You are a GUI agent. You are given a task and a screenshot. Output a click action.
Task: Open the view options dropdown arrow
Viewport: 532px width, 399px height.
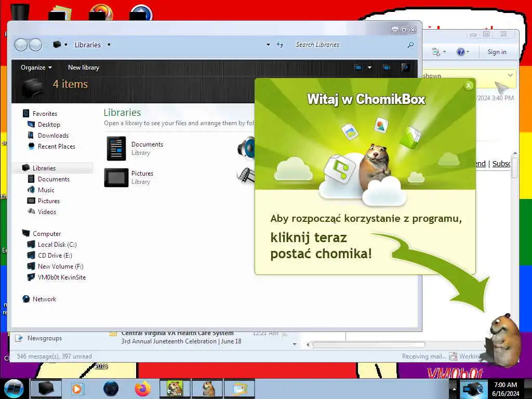coord(369,67)
